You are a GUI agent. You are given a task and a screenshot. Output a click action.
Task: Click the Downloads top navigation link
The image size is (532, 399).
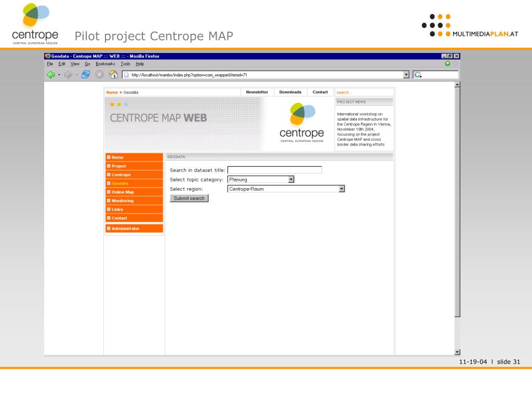(x=290, y=92)
